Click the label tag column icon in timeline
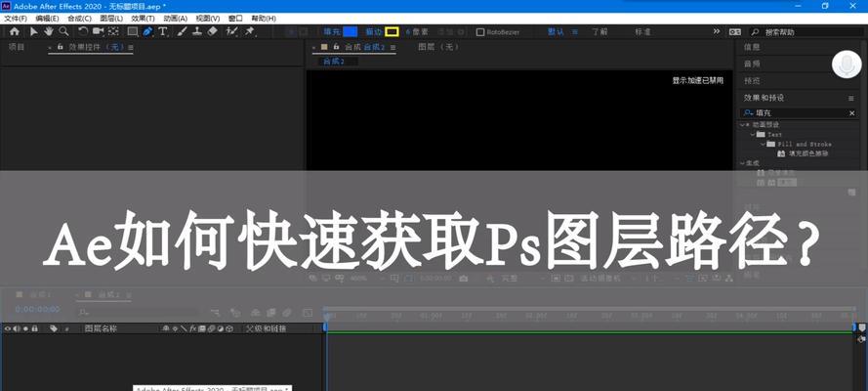Viewport: 868px width, 391px height. (x=54, y=328)
